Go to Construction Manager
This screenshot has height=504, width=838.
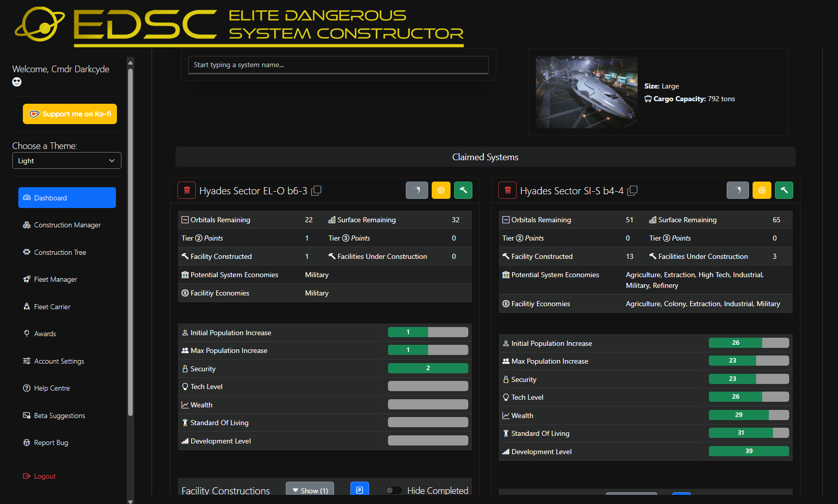(67, 225)
